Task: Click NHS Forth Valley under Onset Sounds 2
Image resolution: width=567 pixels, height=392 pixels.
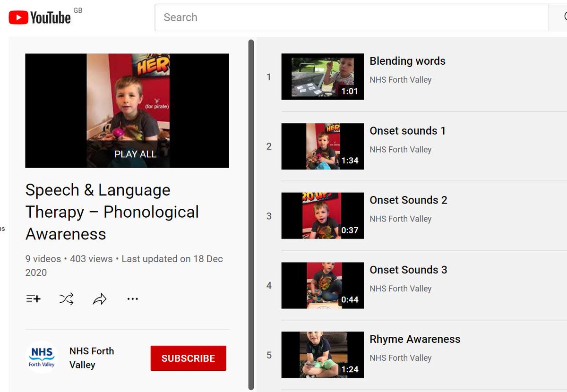Action: click(x=401, y=219)
